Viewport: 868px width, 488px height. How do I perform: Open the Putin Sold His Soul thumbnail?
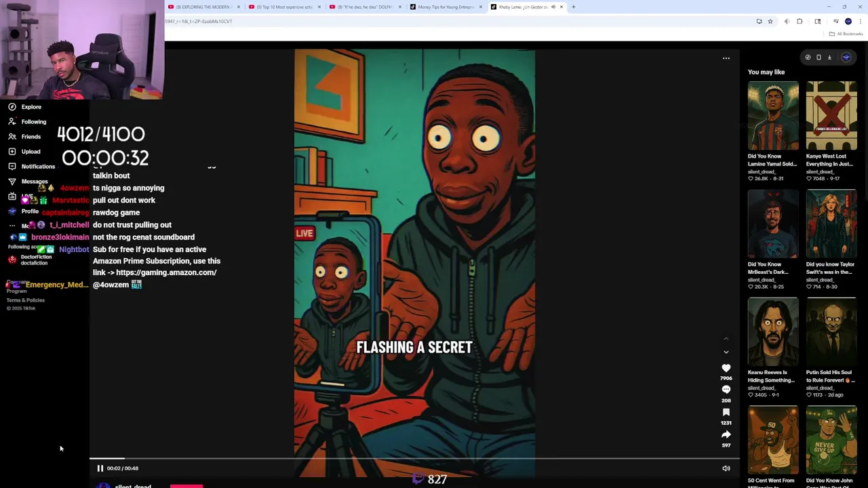click(x=831, y=332)
